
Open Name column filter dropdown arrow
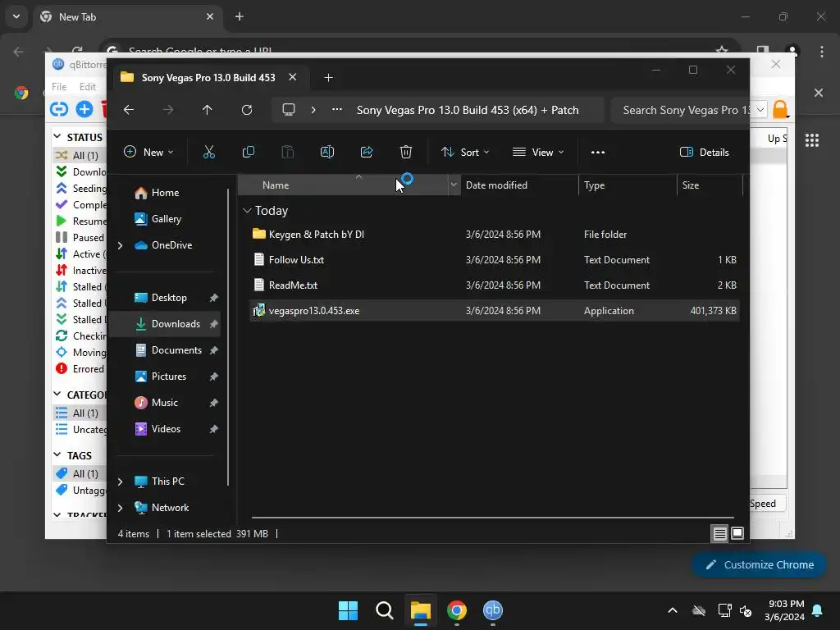[x=454, y=185]
